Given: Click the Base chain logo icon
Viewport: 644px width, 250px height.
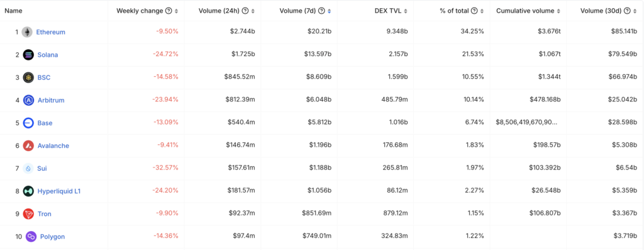Looking at the screenshot, I should coord(28,123).
